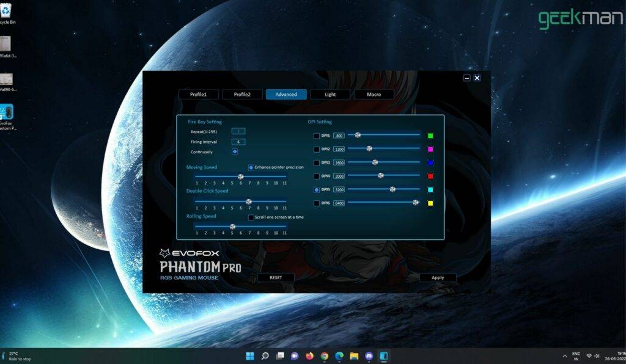Click the DPI1 value box 800
Viewport: 626px width, 364px height.
click(339, 136)
